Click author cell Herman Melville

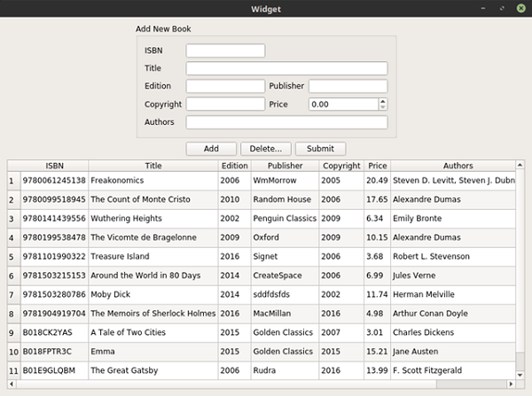(453, 295)
